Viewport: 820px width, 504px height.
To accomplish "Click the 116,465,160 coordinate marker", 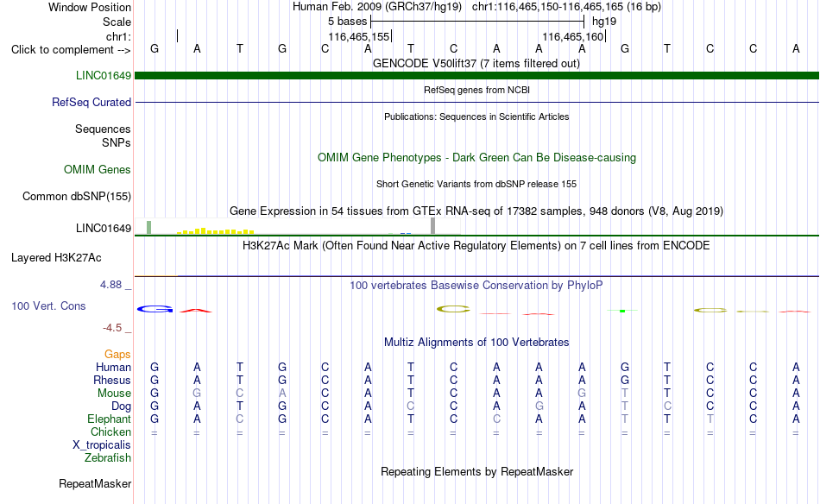I will pos(573,36).
